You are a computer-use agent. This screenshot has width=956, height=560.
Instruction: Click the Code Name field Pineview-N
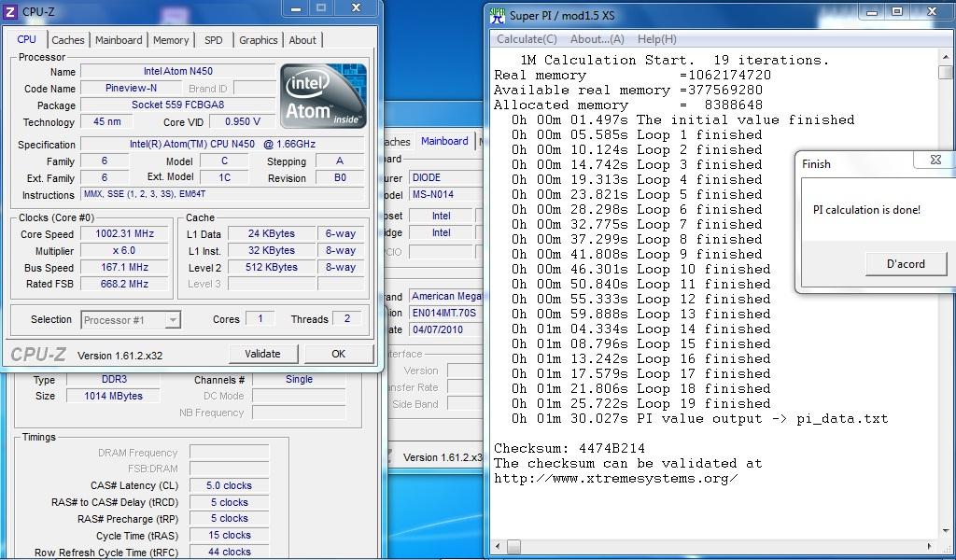click(131, 88)
